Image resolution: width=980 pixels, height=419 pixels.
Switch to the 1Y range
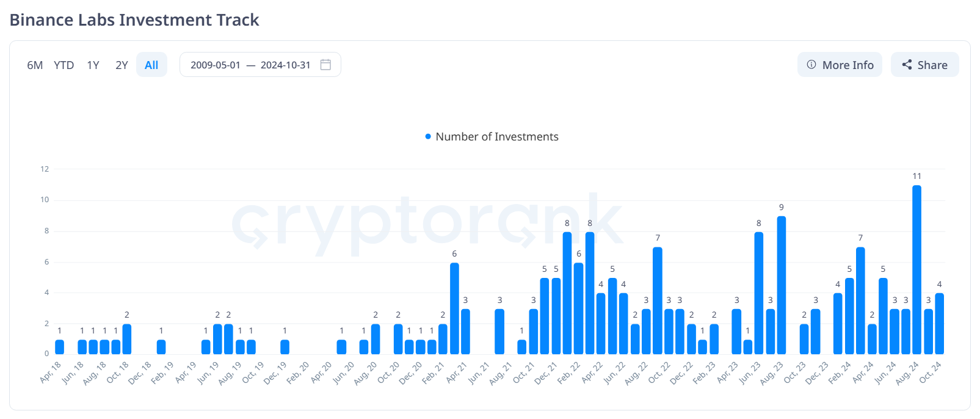93,65
